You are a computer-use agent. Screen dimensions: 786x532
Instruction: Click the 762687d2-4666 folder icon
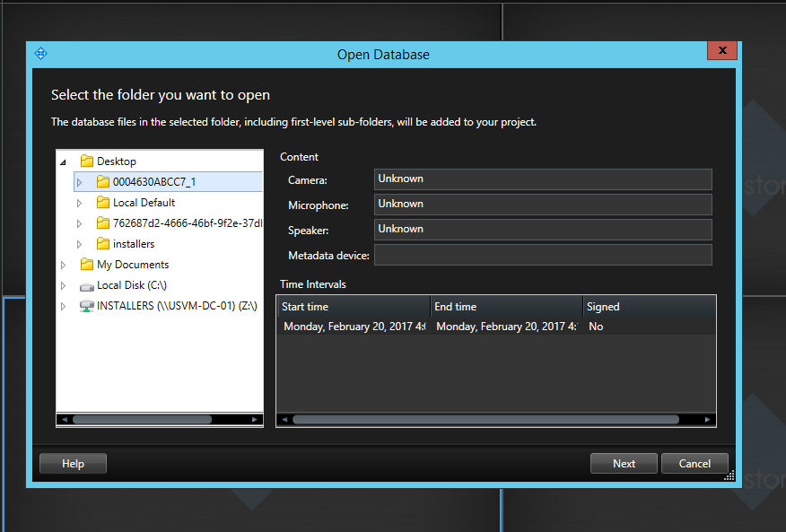[x=103, y=222]
